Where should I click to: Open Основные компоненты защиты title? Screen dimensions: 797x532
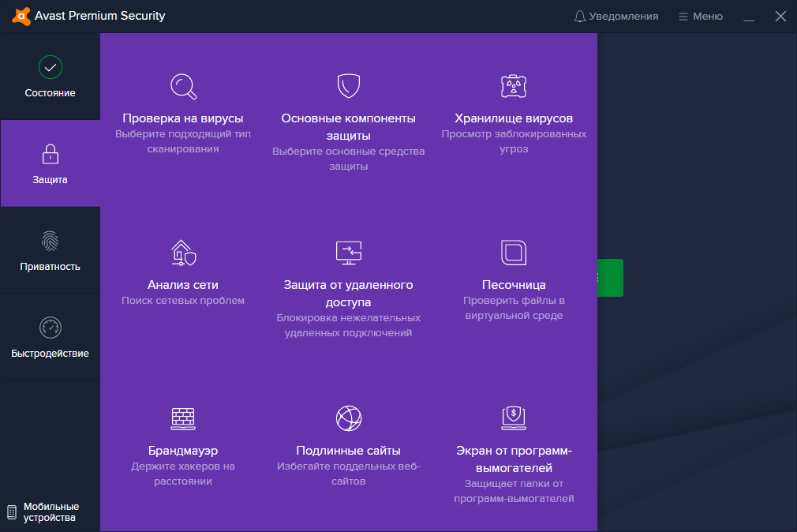pyautogui.click(x=349, y=127)
